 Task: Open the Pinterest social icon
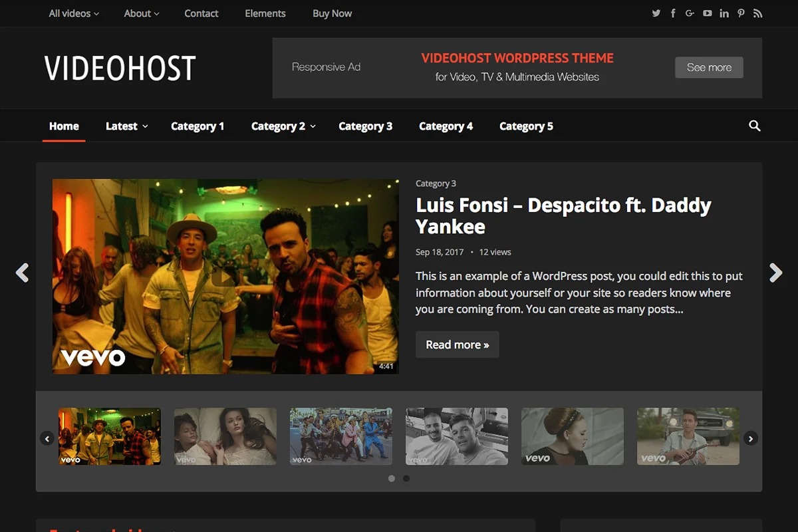tap(741, 13)
